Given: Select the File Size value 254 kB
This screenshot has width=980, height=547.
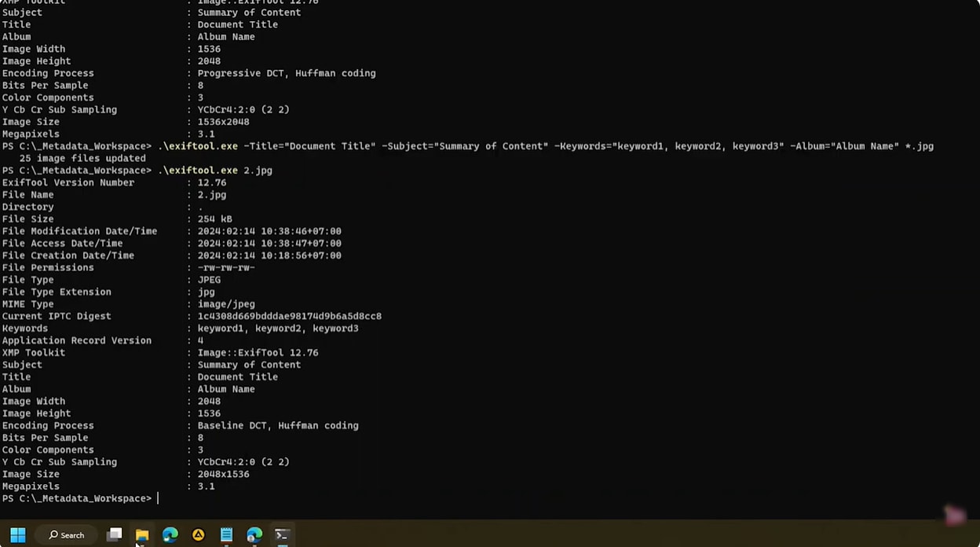Looking at the screenshot, I should [214, 219].
